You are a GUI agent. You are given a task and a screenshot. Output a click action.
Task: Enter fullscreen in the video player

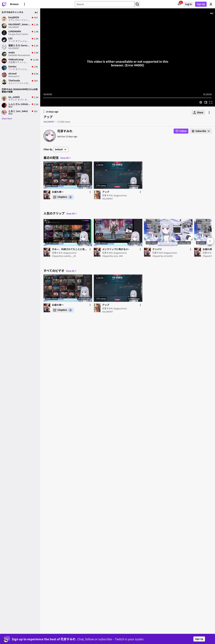tap(211, 102)
